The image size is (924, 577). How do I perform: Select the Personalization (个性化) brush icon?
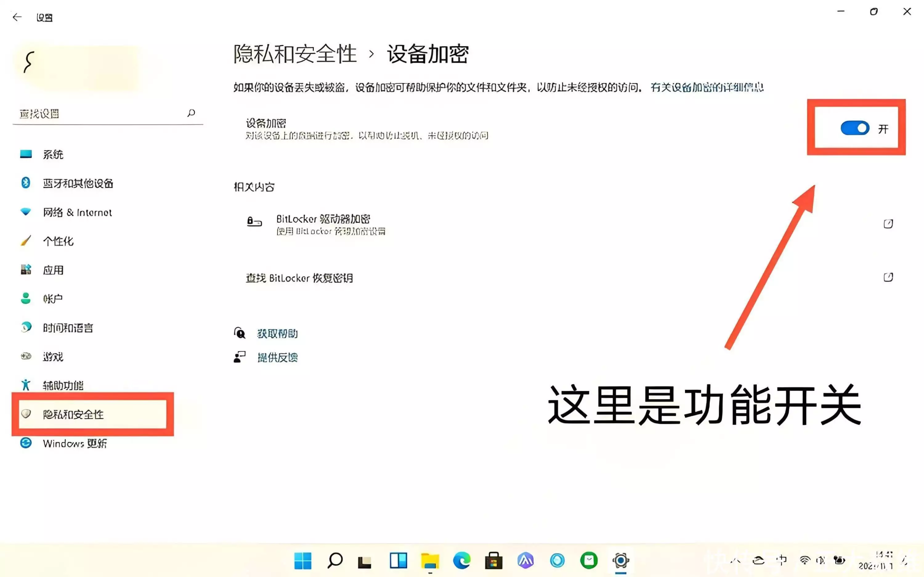click(25, 241)
